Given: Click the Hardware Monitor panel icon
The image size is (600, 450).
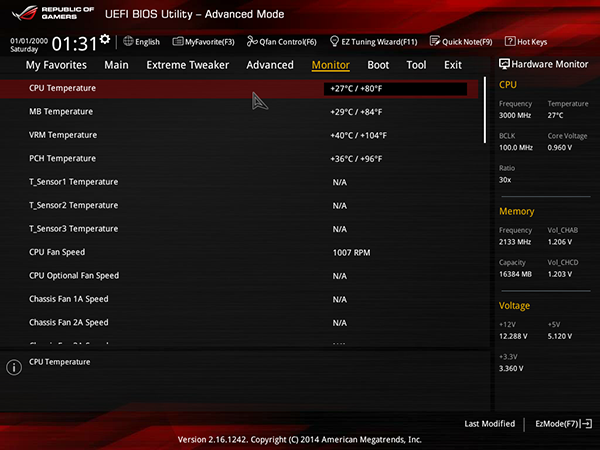Looking at the screenshot, I should (x=504, y=64).
